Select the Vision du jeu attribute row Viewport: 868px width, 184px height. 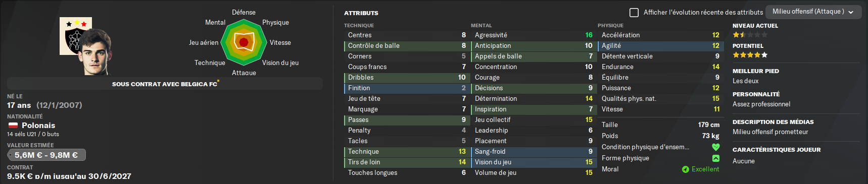tap(533, 162)
